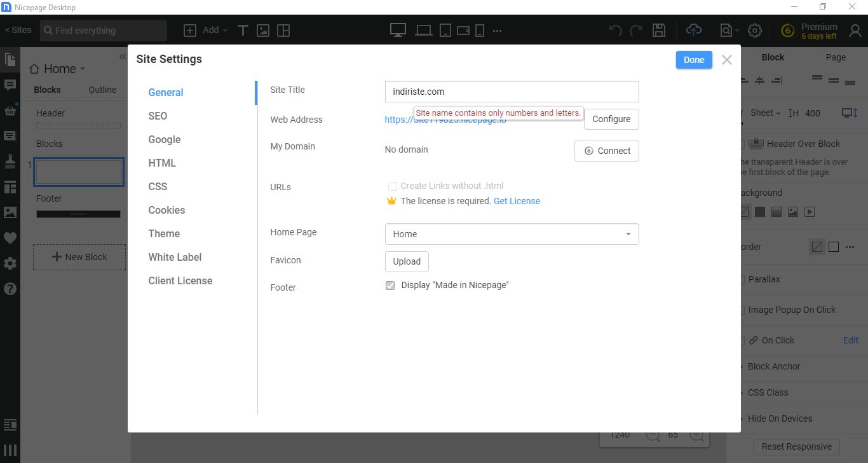868x463 pixels.
Task: Open the Home Page dropdown
Action: tap(512, 234)
